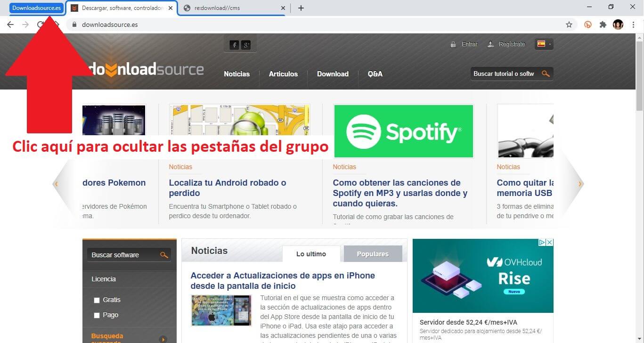Open the Spotify article thumbnail
Screen dimensions: 644x343
(403, 131)
